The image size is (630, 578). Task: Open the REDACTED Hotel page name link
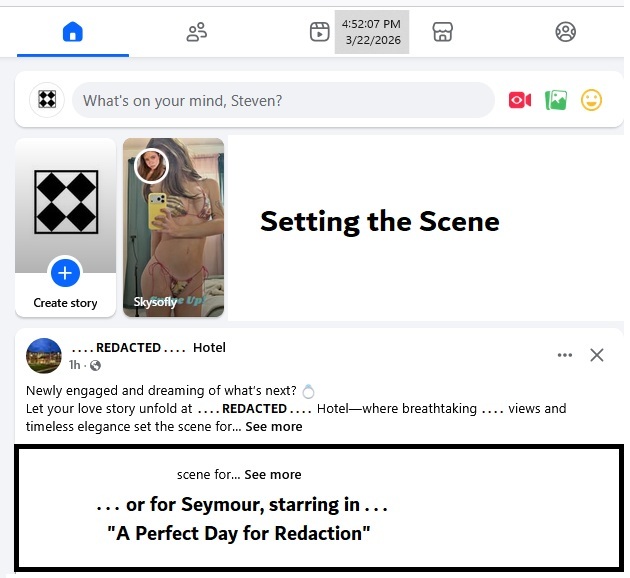[148, 347]
